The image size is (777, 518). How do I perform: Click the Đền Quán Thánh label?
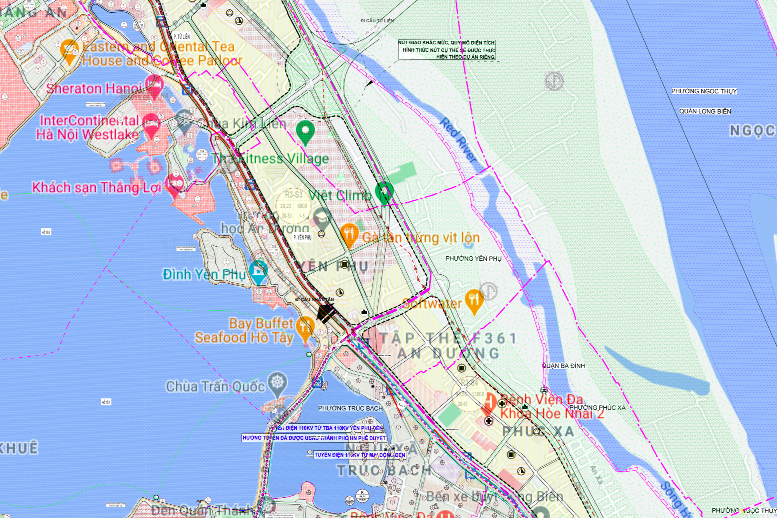point(203,510)
